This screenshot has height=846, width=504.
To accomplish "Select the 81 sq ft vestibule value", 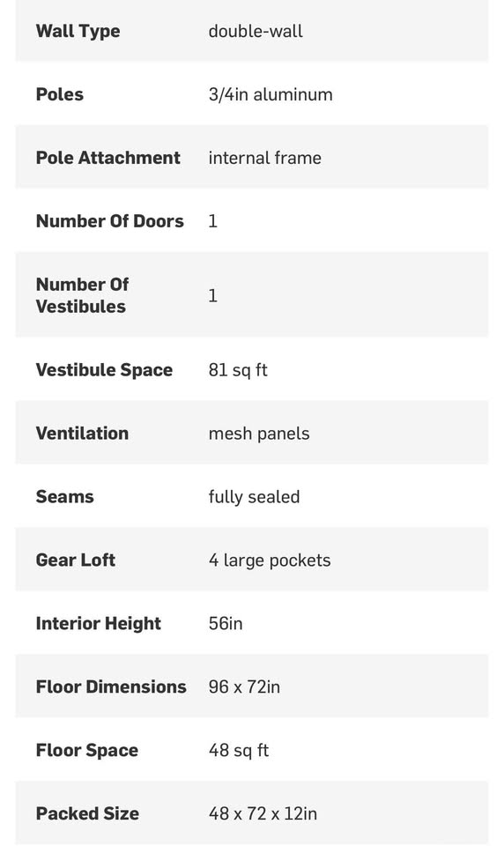I will (x=238, y=370).
